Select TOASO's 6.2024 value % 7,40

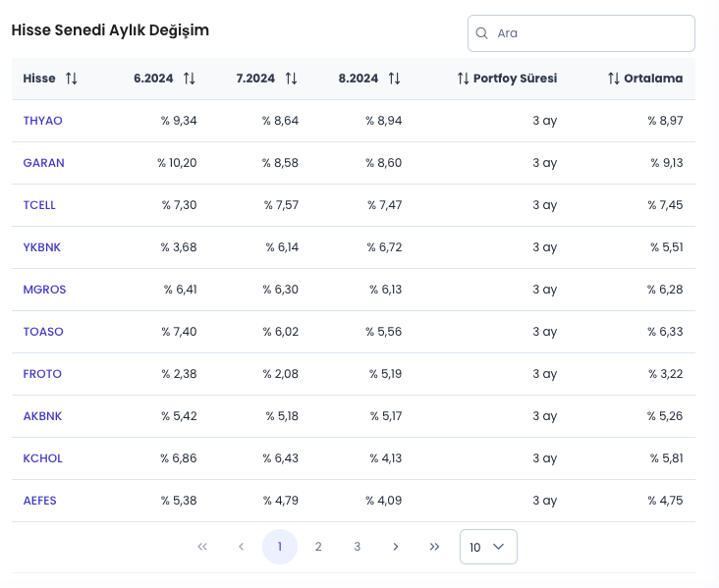[x=179, y=332]
